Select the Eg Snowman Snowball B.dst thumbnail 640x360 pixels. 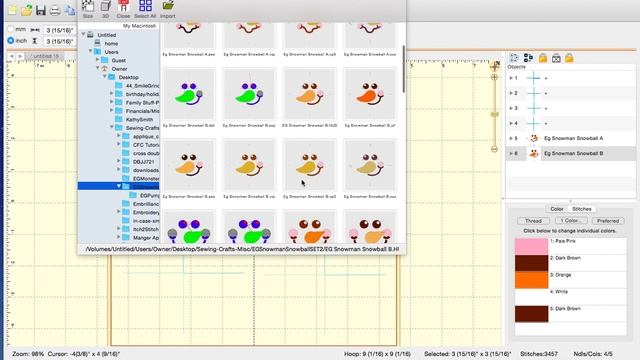(x=189, y=94)
